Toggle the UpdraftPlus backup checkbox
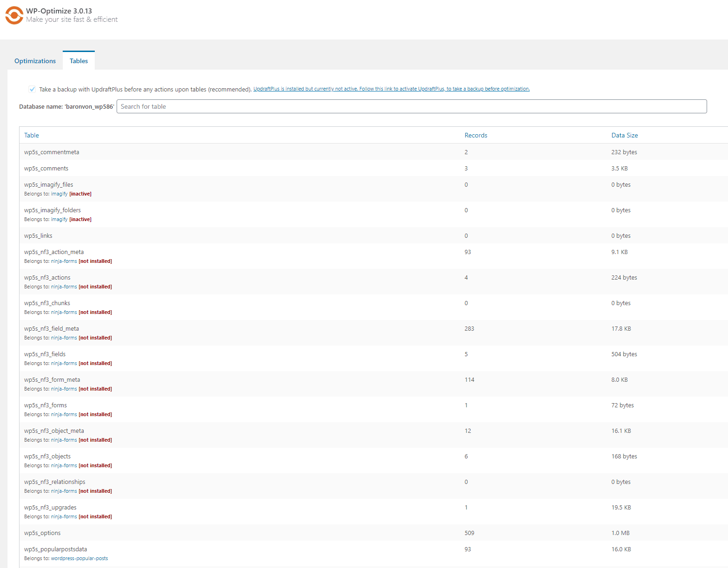Viewport: 728px width, 568px height. tap(32, 89)
